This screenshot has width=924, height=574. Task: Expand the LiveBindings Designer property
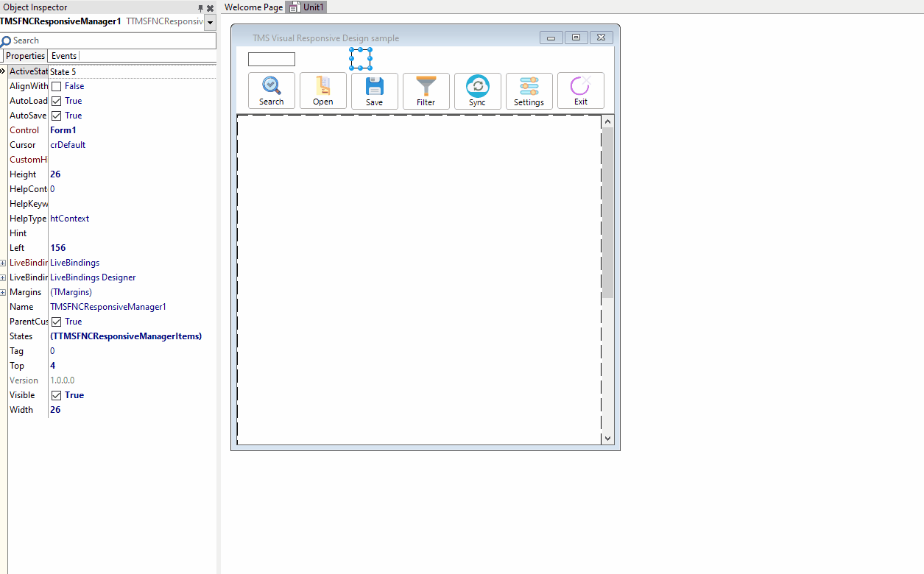point(4,277)
